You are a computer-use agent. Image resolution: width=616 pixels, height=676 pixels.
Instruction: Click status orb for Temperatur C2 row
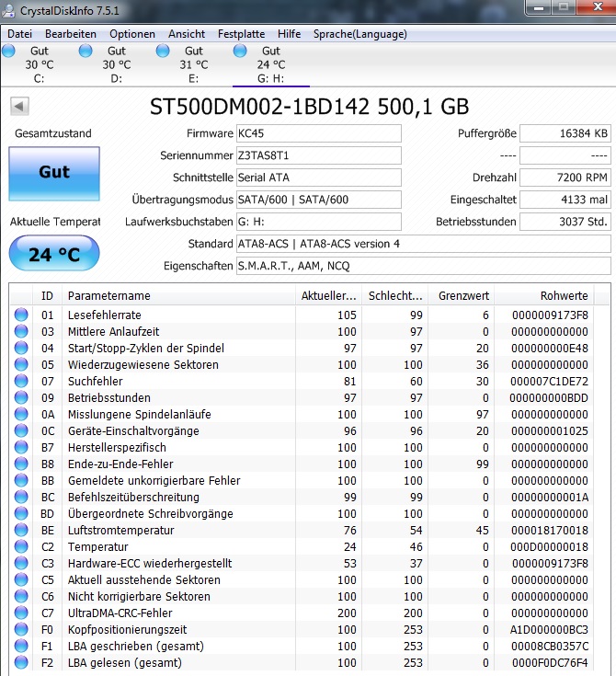[21, 546]
